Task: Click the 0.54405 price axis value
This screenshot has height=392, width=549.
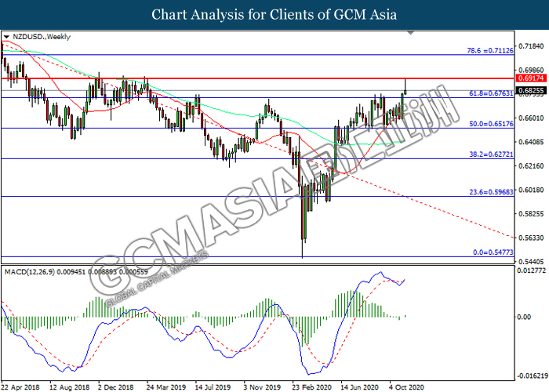Action: point(531,262)
